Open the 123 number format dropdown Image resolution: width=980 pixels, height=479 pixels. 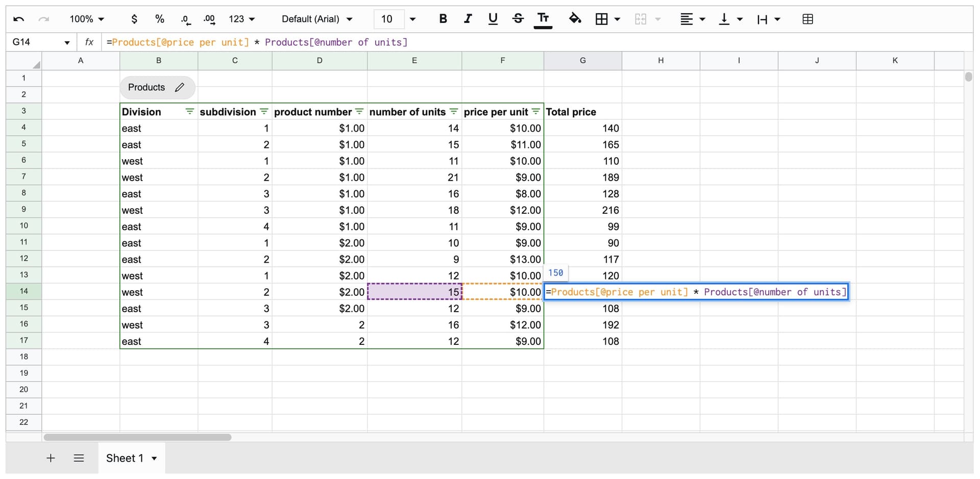point(241,19)
